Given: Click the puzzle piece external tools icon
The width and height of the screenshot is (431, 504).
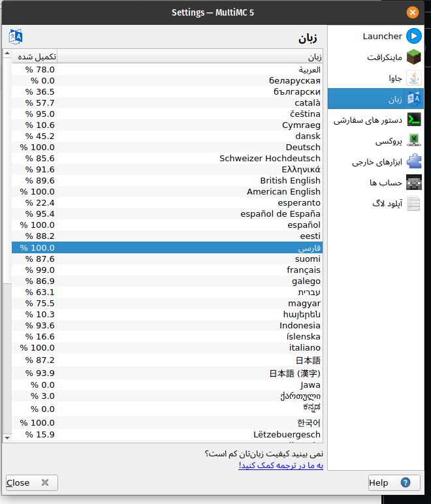Looking at the screenshot, I should pos(413,161).
